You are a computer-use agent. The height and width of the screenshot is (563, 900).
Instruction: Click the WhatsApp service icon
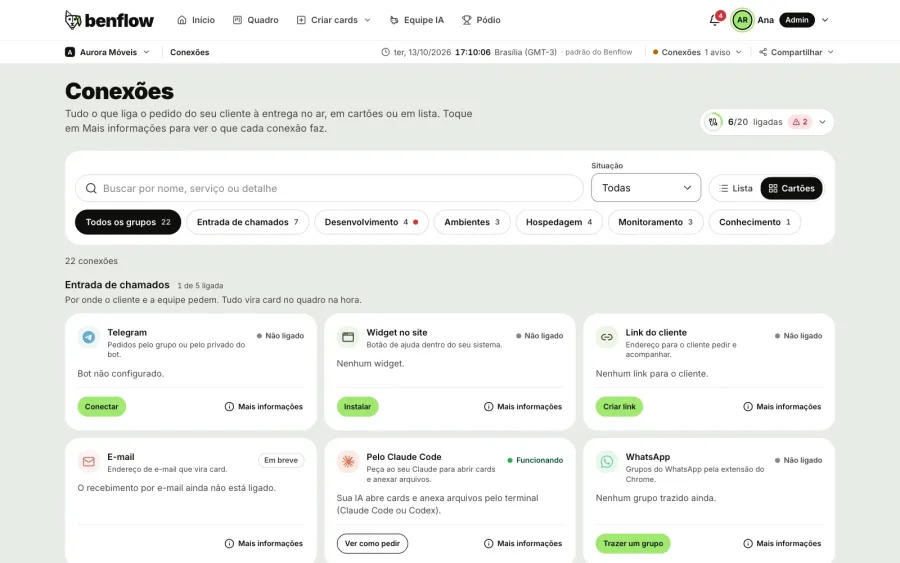point(607,461)
